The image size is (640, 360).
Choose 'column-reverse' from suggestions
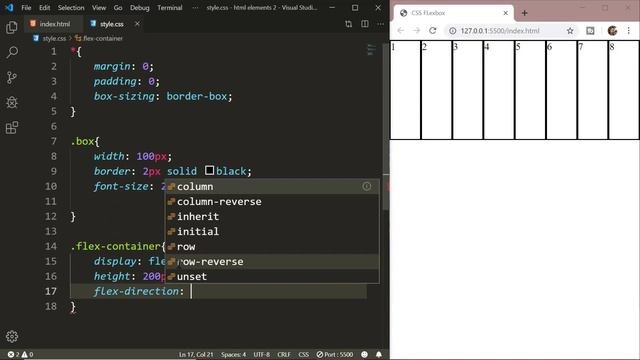(x=272, y=202)
